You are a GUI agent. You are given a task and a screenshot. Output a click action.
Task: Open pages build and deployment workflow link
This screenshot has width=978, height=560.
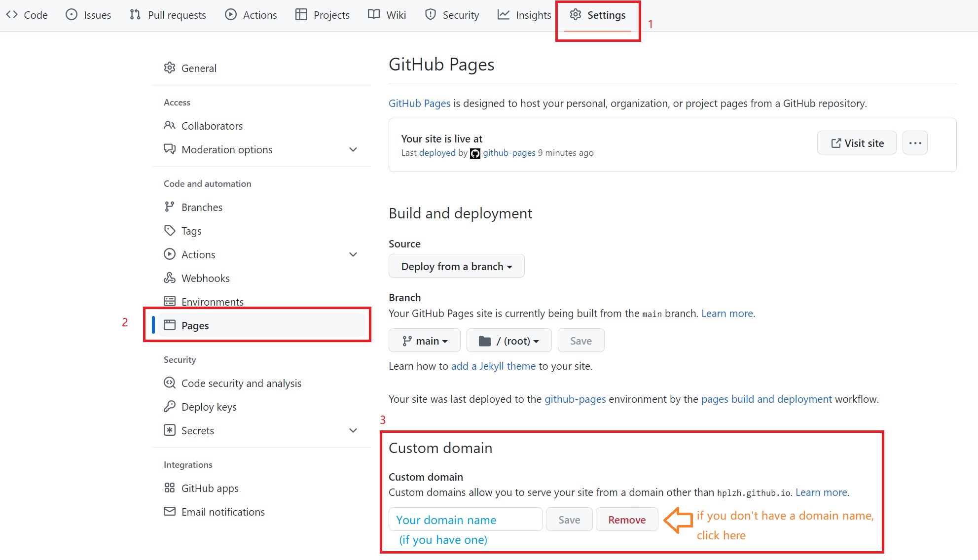[x=766, y=399]
